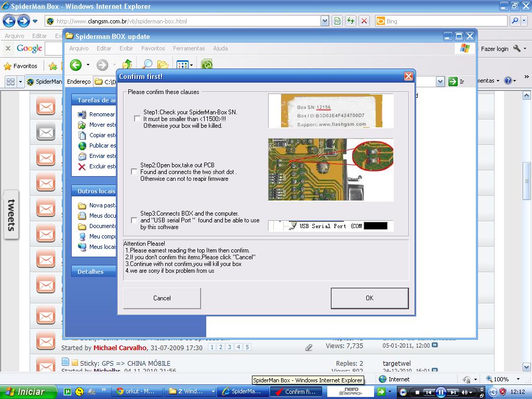Click the Bing search magnifier button

click(x=515, y=21)
